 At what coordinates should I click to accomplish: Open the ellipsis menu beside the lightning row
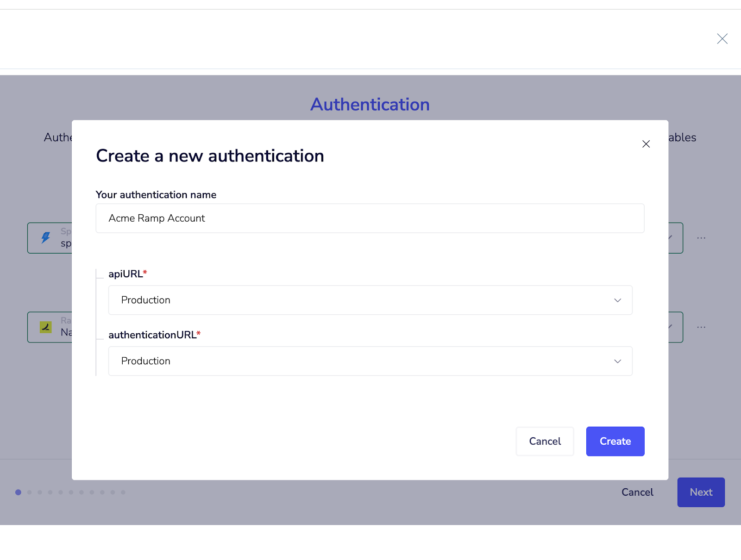[x=701, y=238]
